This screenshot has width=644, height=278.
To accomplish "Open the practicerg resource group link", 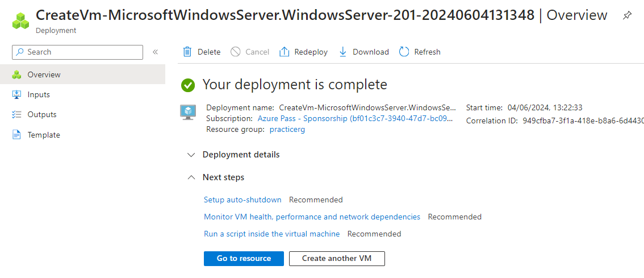I will pos(287,129).
